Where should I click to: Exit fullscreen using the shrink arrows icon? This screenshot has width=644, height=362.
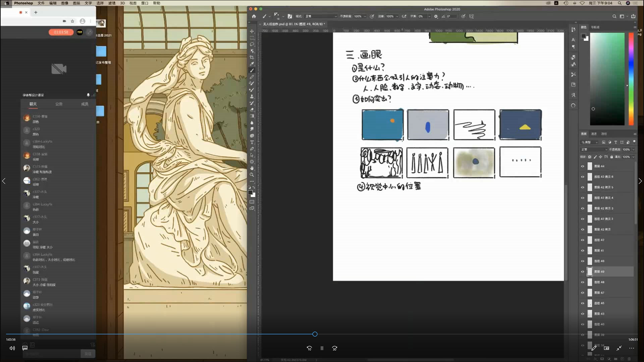619,348
